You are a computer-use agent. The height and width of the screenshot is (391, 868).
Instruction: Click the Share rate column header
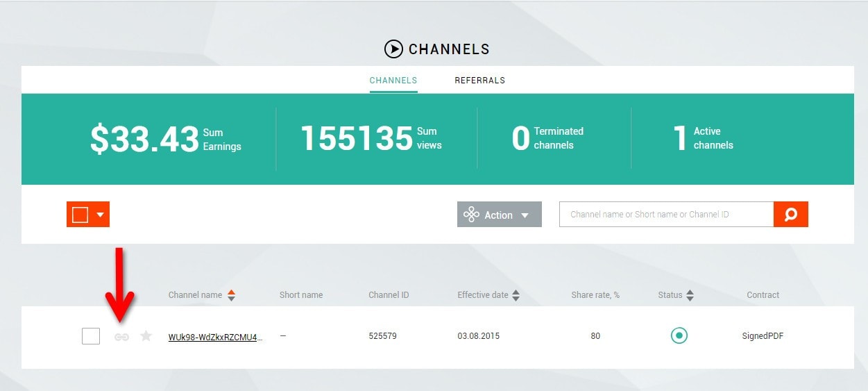tap(595, 295)
